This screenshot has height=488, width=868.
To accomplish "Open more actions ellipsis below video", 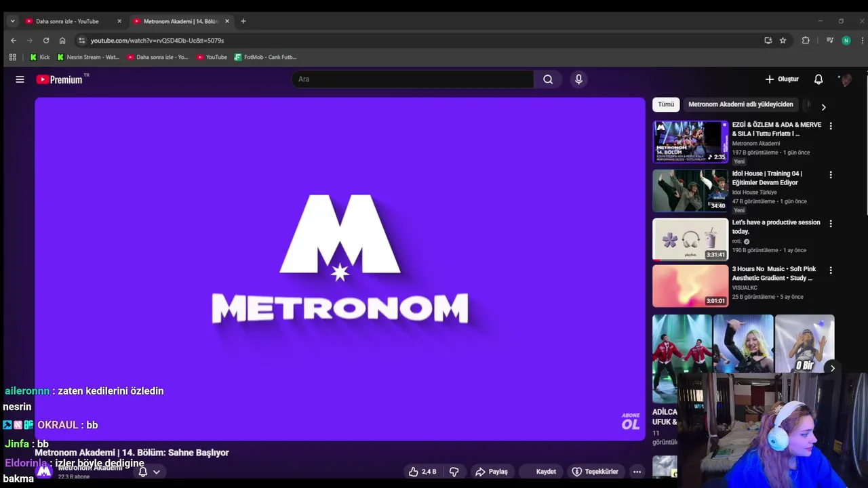I will [637, 472].
